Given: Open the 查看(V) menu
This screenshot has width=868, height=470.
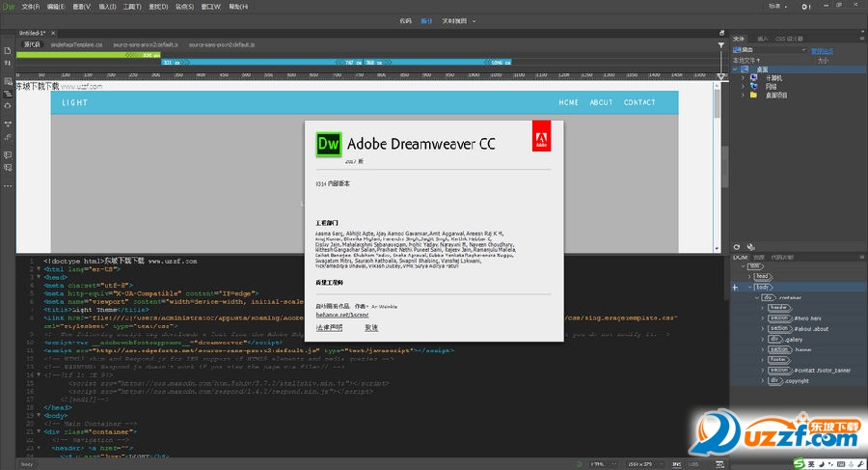Looking at the screenshot, I should [81, 7].
